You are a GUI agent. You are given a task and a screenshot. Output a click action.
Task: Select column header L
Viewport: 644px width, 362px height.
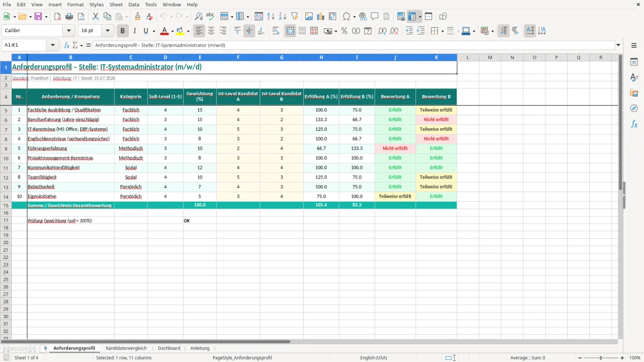468,57
